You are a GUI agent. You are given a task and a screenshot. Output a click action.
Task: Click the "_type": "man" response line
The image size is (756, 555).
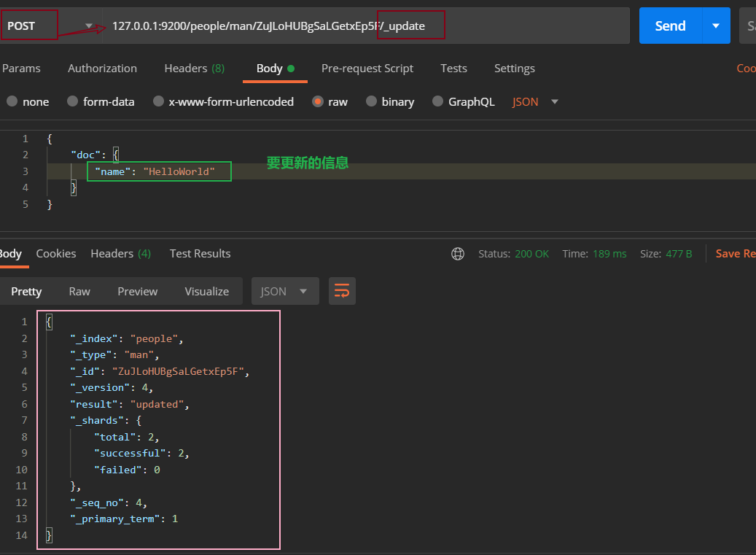[x=114, y=355]
